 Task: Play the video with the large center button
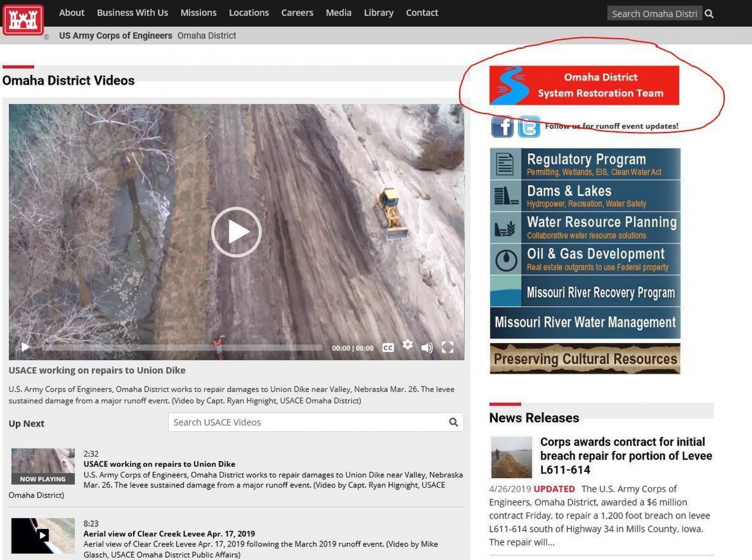tap(236, 232)
